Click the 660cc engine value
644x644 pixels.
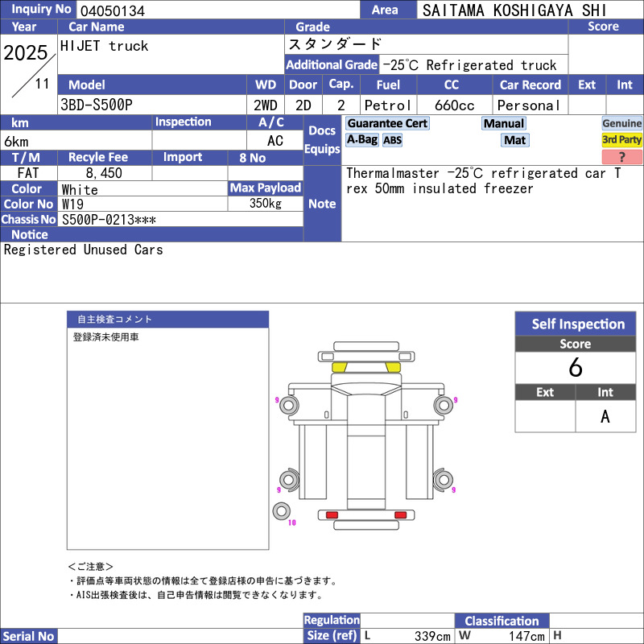pos(454,105)
